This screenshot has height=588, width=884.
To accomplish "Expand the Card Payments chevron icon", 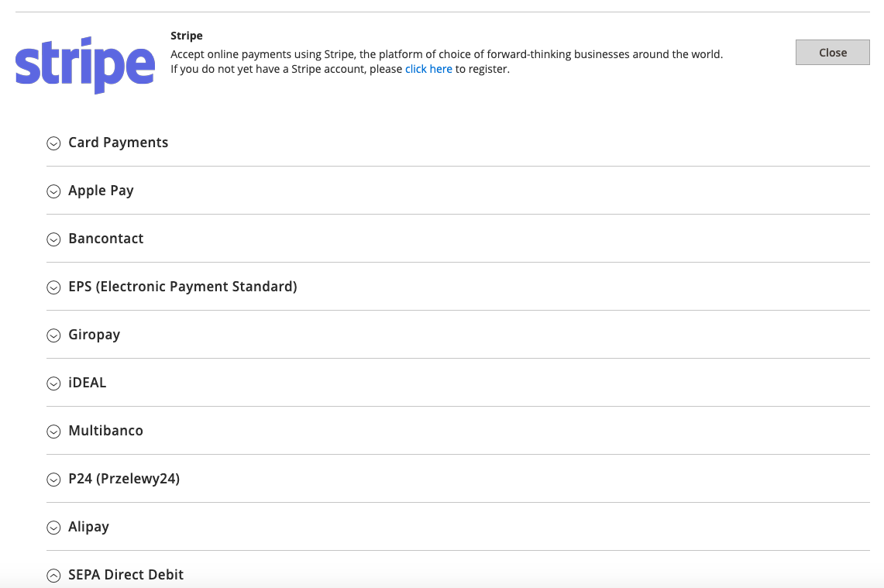I will tap(53, 143).
